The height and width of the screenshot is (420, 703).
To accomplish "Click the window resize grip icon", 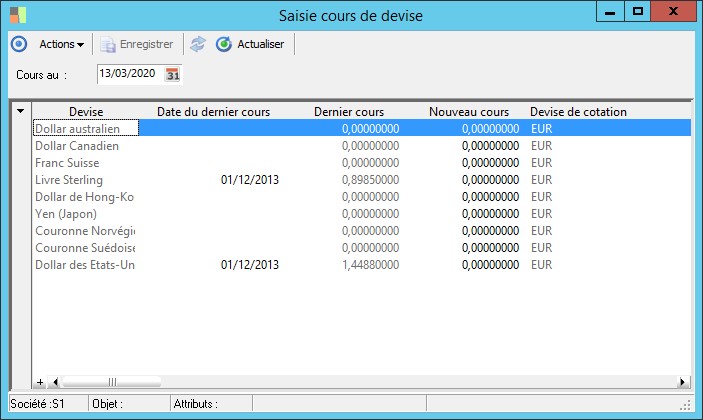I will [x=685, y=405].
